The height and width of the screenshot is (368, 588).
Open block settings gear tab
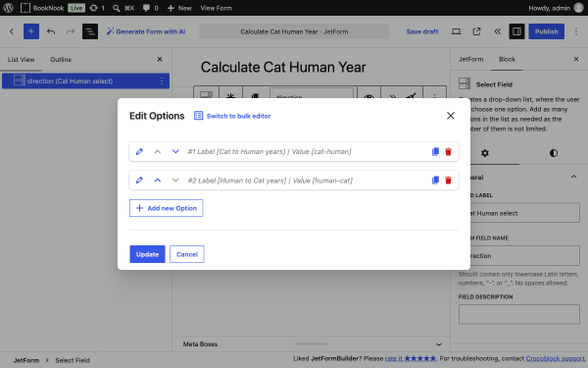(485, 153)
